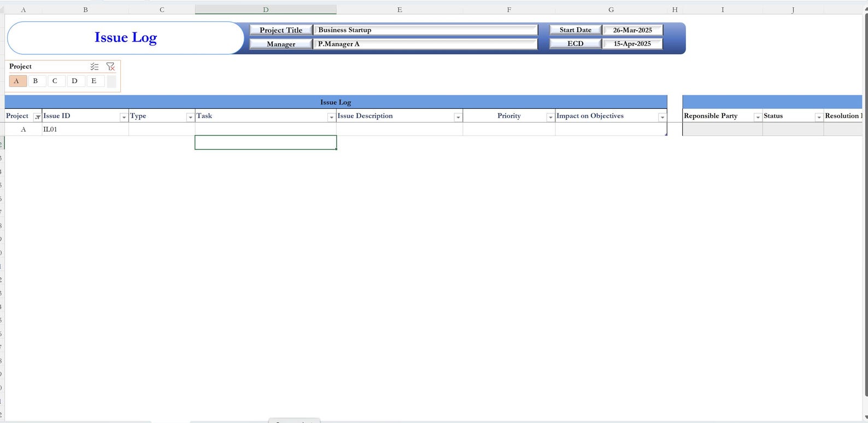
Task: Select the 15-Apr-2025 ECD field
Action: [x=632, y=44]
